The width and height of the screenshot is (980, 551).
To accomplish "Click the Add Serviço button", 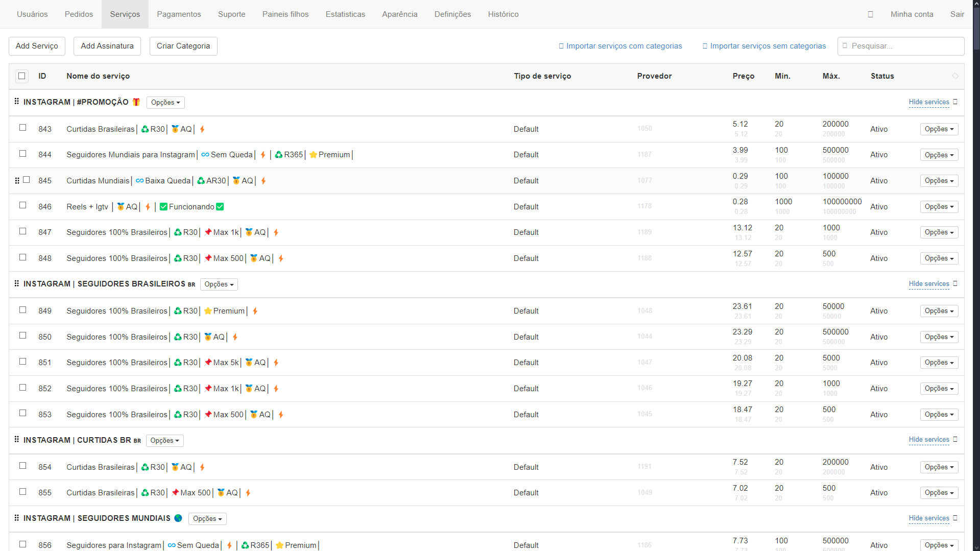I will click(37, 46).
